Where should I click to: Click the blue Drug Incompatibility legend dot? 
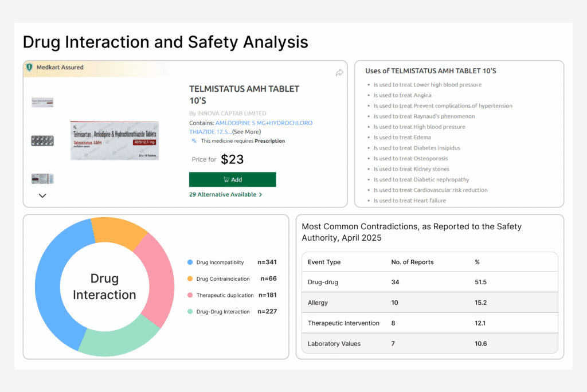coord(190,262)
